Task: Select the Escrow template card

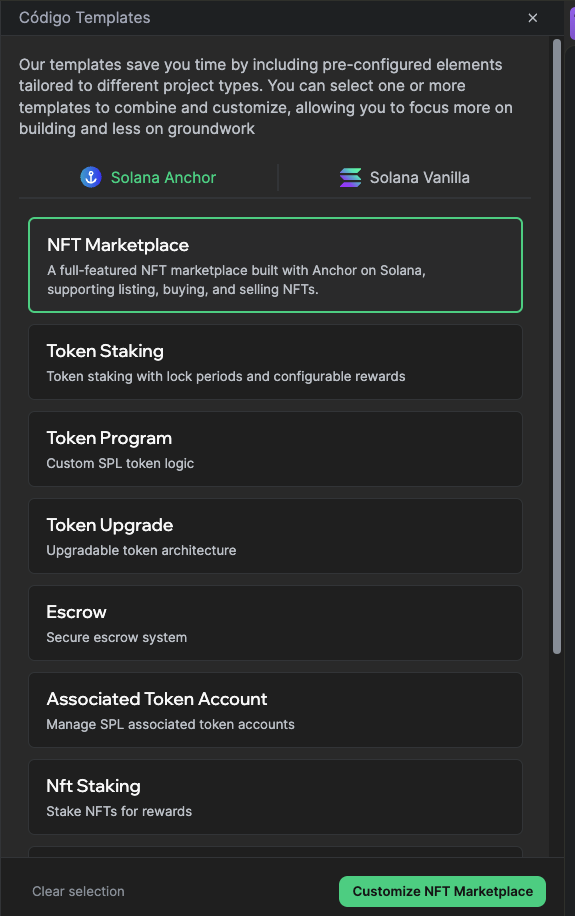Action: [275, 623]
